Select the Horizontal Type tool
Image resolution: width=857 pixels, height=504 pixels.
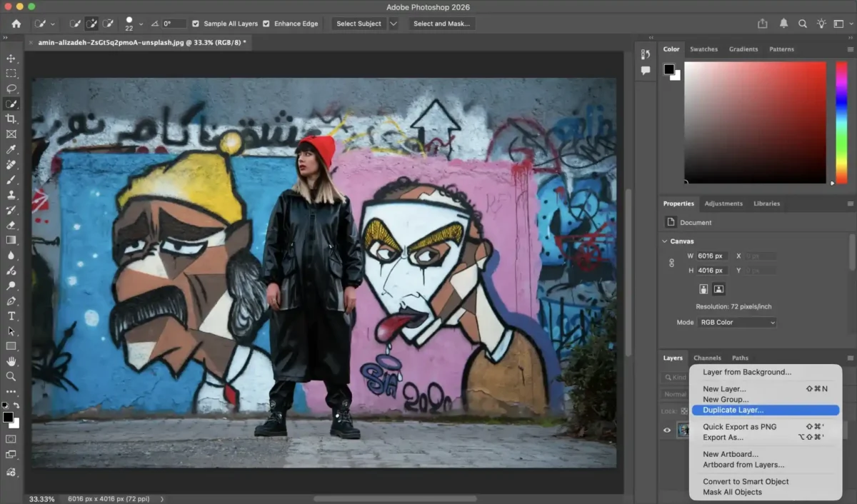pyautogui.click(x=11, y=316)
